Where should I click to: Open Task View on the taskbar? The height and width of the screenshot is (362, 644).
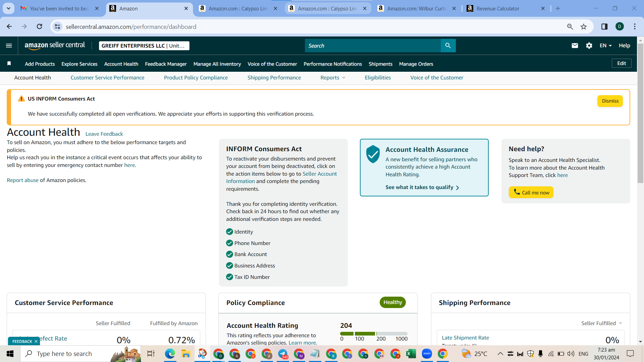click(x=151, y=354)
